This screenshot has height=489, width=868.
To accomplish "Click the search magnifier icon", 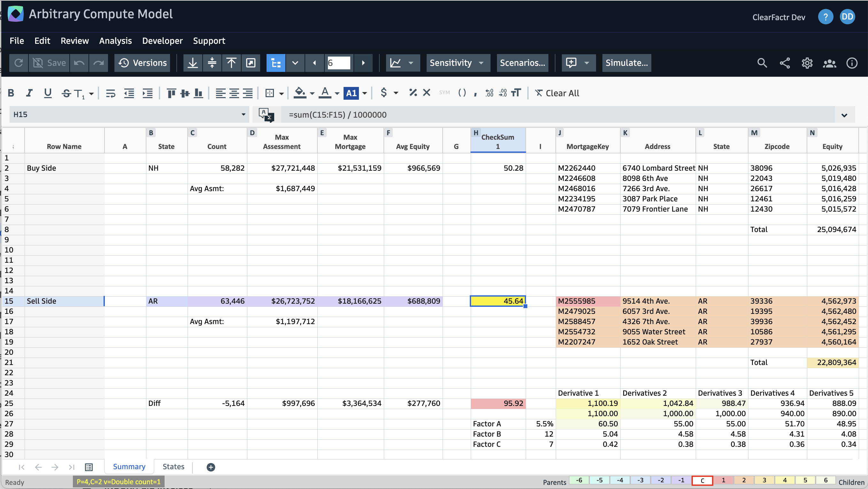I will [x=762, y=63].
